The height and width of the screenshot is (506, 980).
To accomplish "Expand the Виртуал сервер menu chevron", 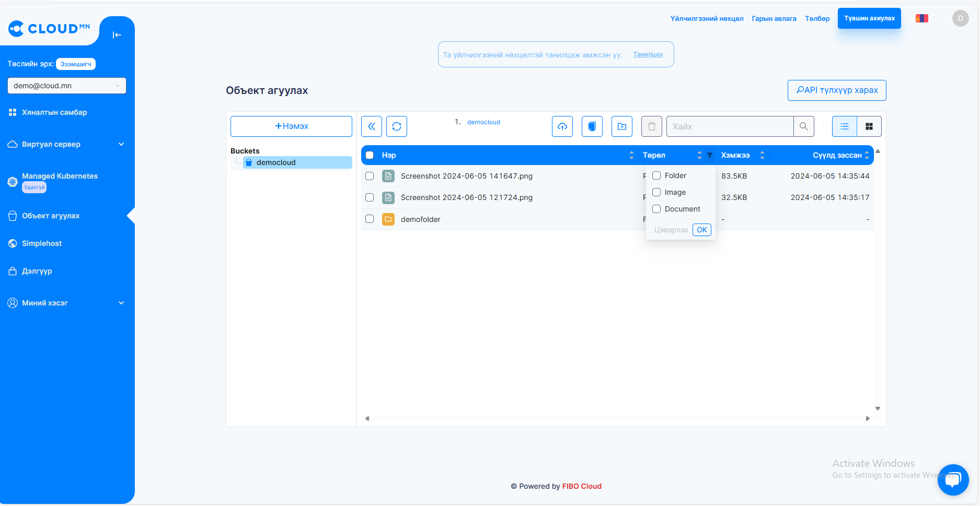I will (x=121, y=144).
